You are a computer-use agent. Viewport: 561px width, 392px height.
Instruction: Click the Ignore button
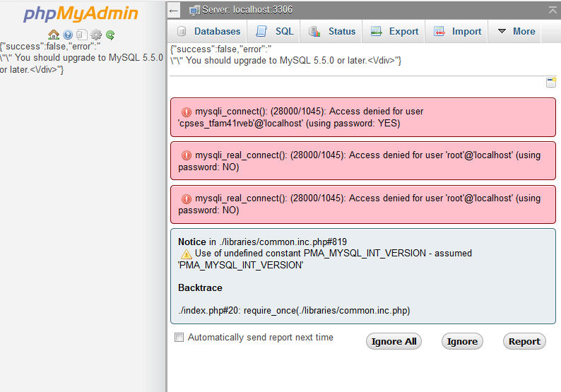462,342
